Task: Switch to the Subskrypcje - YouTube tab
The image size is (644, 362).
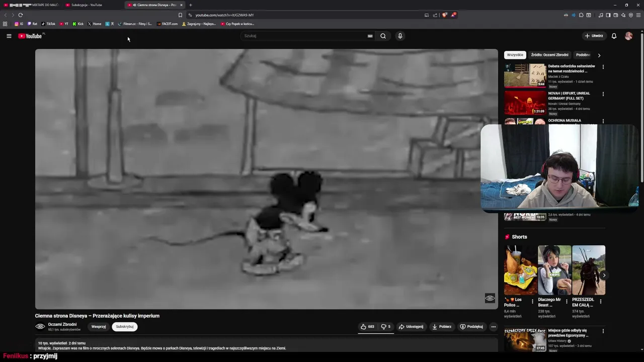Action: coord(94,5)
